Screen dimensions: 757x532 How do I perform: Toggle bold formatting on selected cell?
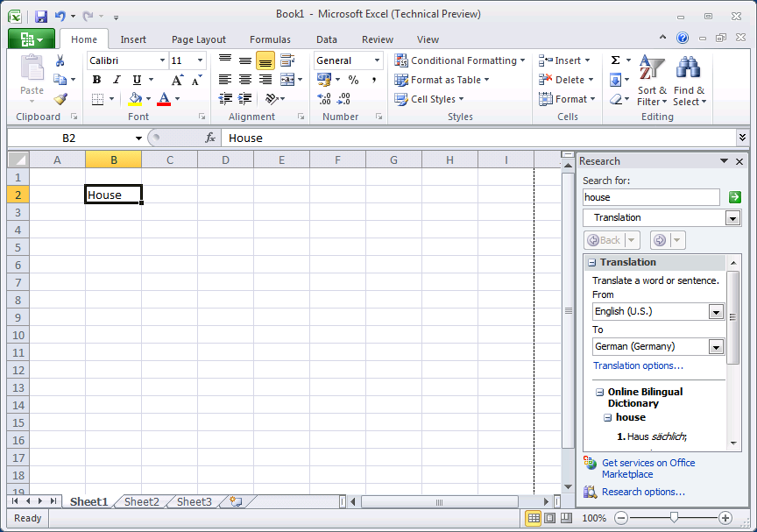click(96, 80)
